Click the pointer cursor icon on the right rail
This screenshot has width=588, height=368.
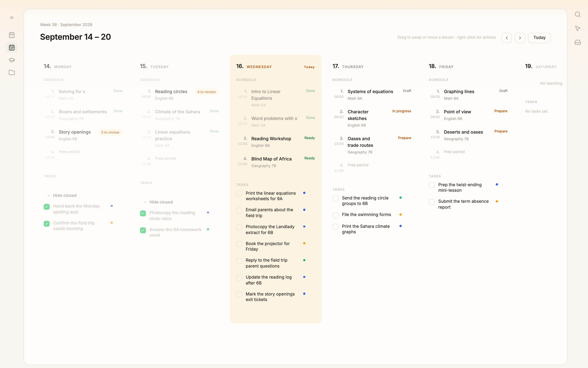click(578, 29)
